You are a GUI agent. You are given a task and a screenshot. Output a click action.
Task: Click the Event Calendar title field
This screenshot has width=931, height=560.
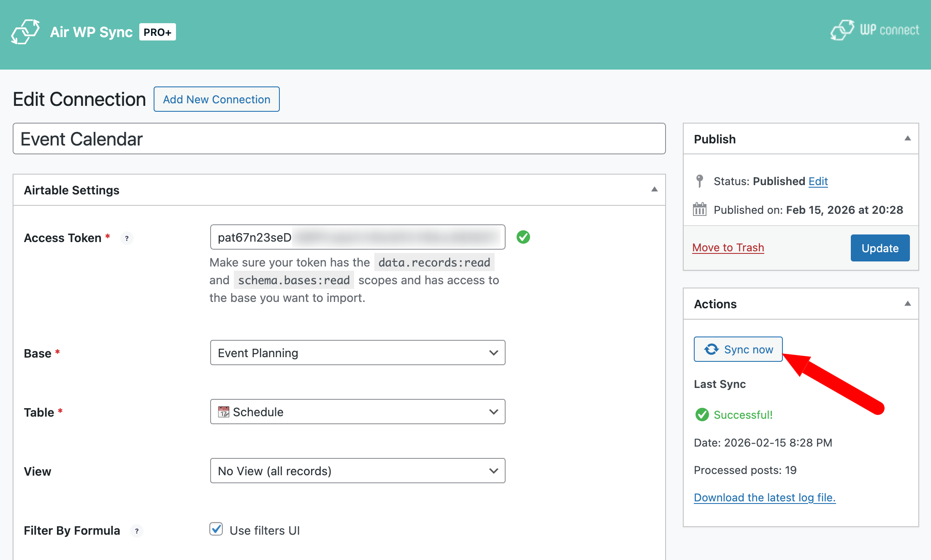coord(339,139)
